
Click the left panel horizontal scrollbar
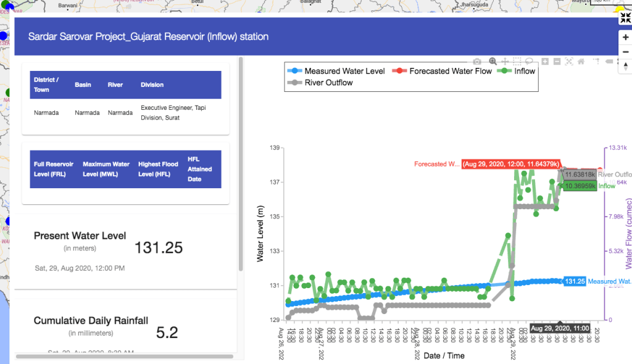pyautogui.click(x=123, y=356)
